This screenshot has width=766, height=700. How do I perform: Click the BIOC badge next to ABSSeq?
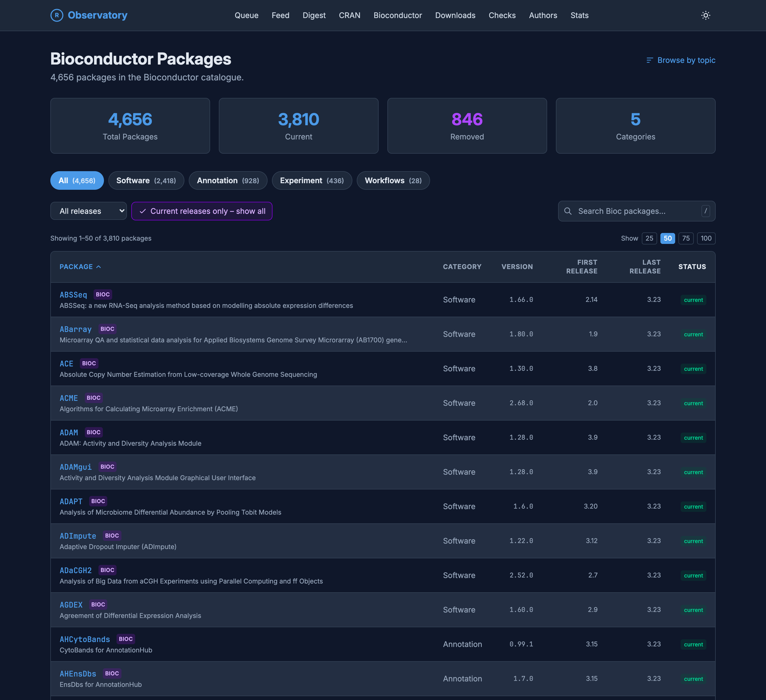point(103,295)
